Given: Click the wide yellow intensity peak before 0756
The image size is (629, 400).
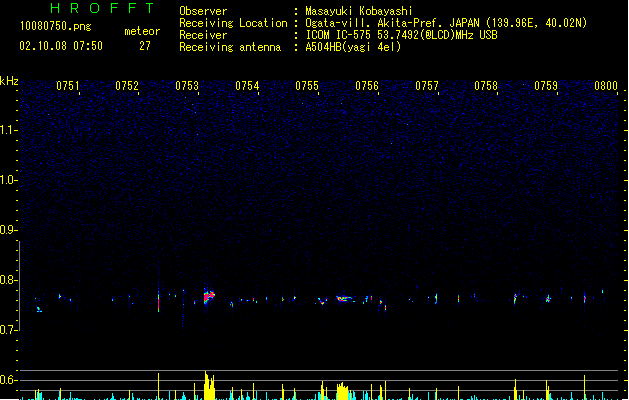Looking at the screenshot, I should click(x=342, y=391).
